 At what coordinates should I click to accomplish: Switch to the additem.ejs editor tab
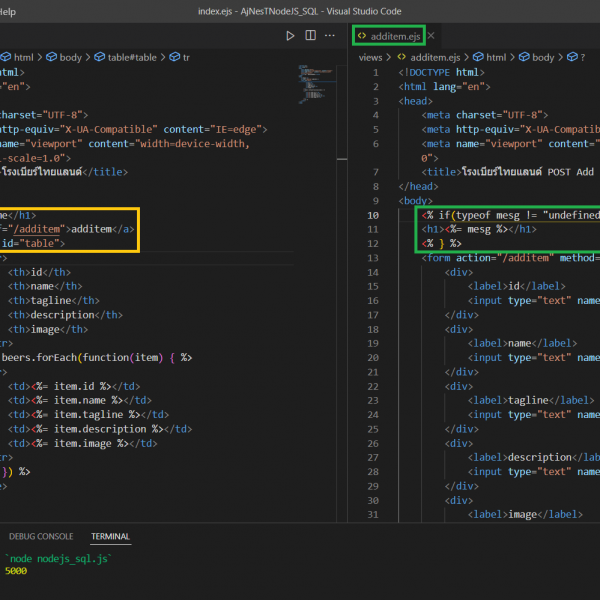click(395, 36)
